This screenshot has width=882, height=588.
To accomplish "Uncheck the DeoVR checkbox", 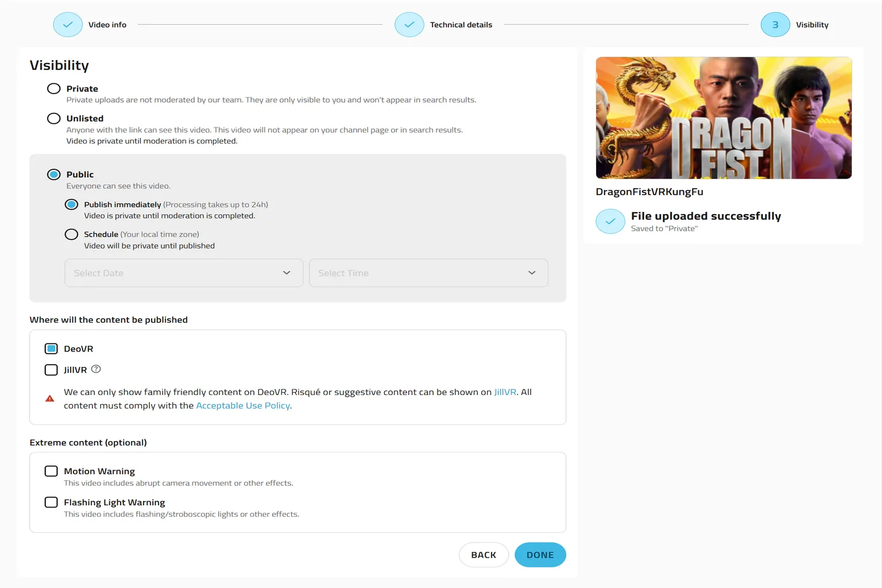I will coord(51,349).
